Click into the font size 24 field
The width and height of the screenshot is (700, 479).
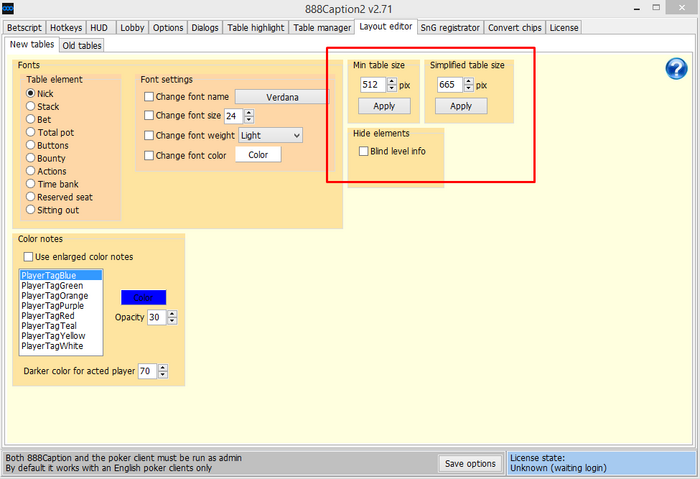tap(234, 116)
